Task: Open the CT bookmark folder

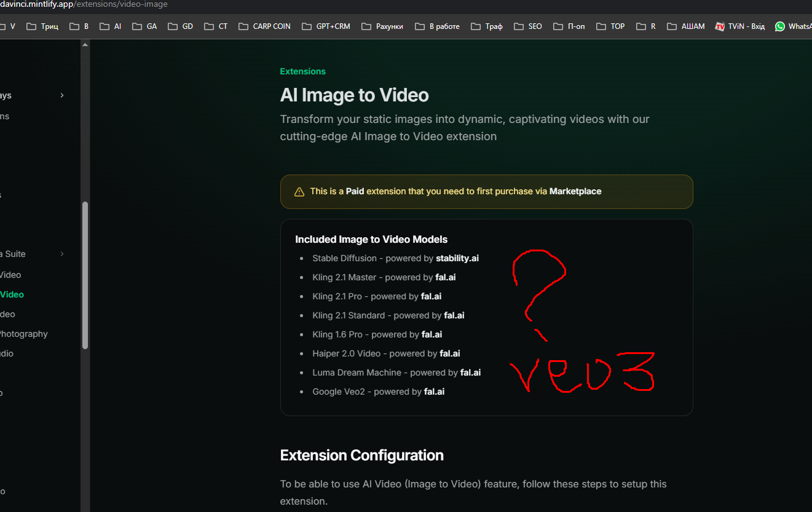Action: coord(216,26)
